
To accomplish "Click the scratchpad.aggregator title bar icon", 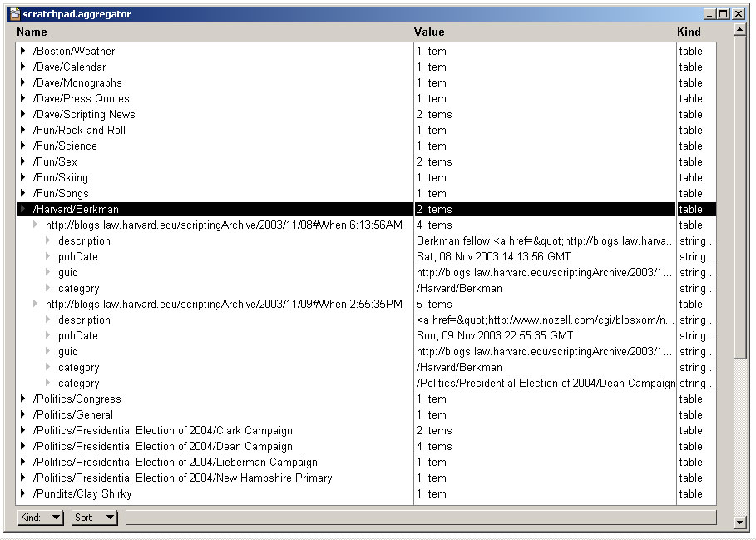I will click(14, 14).
